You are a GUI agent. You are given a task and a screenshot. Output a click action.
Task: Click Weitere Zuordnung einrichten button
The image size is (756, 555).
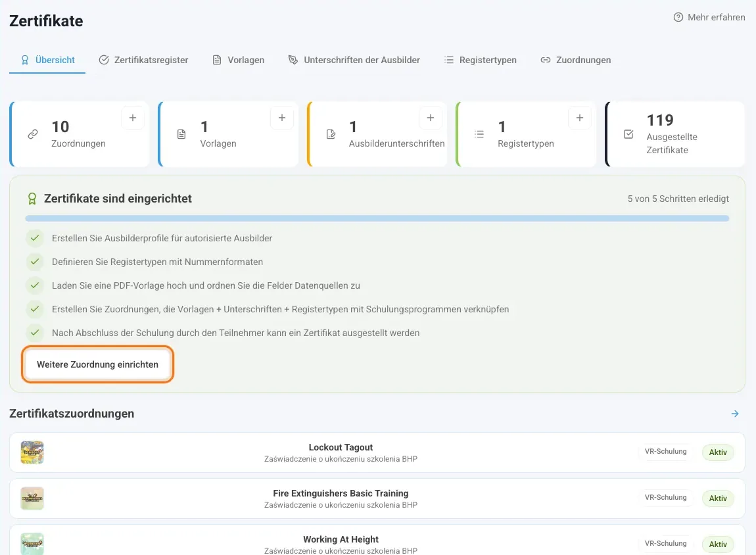pyautogui.click(x=97, y=364)
